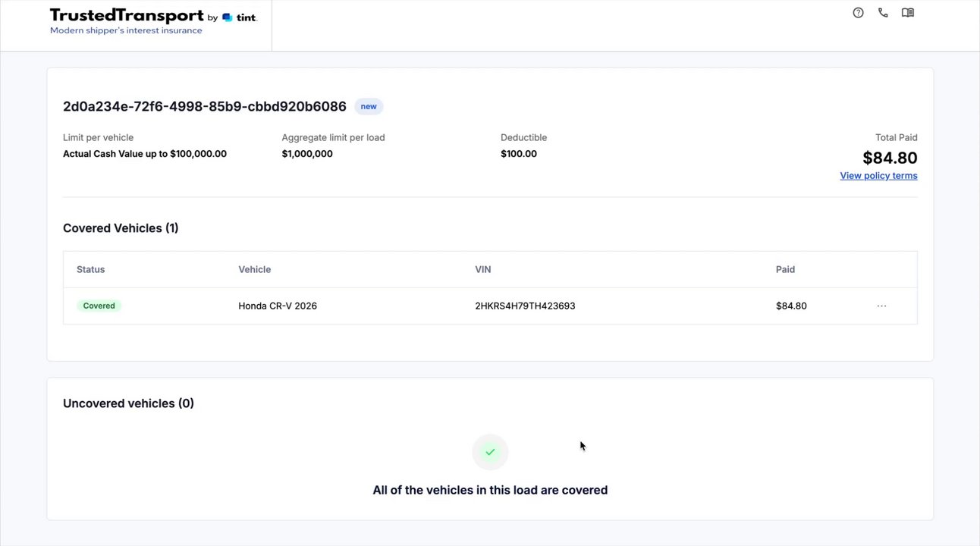Click the Status column header

click(x=91, y=269)
